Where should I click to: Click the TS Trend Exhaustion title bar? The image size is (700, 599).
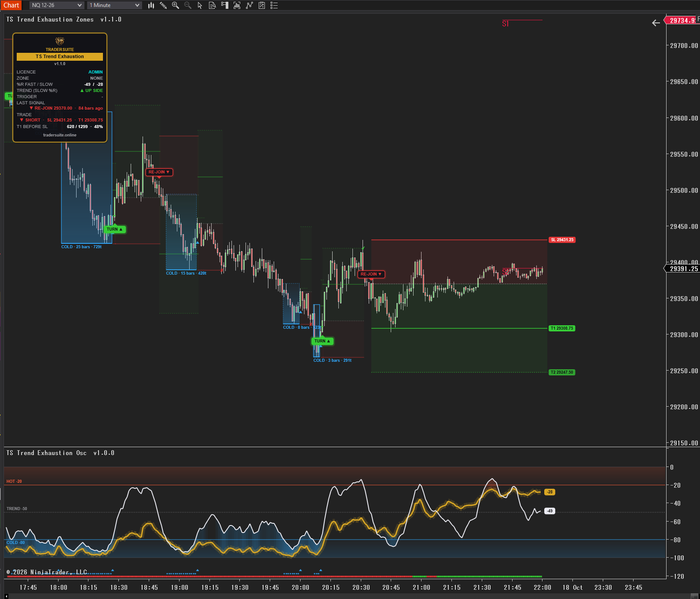tap(60, 56)
